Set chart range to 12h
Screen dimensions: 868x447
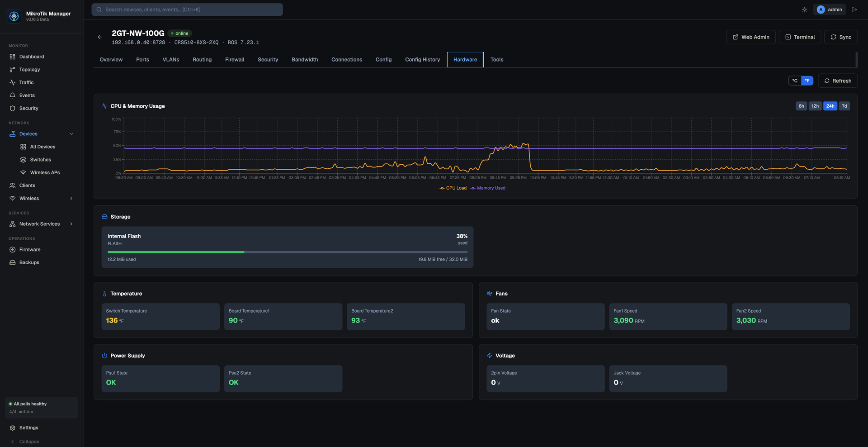[815, 106]
